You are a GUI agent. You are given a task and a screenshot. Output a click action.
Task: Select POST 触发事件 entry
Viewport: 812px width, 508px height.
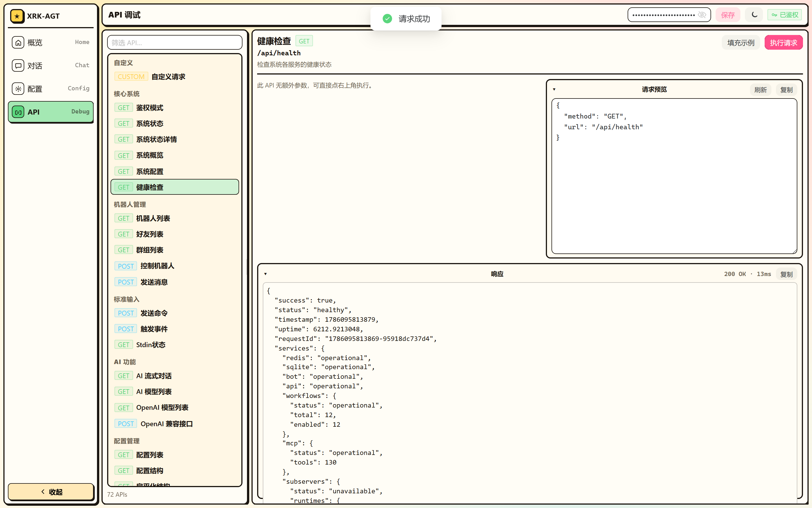pyautogui.click(x=175, y=329)
